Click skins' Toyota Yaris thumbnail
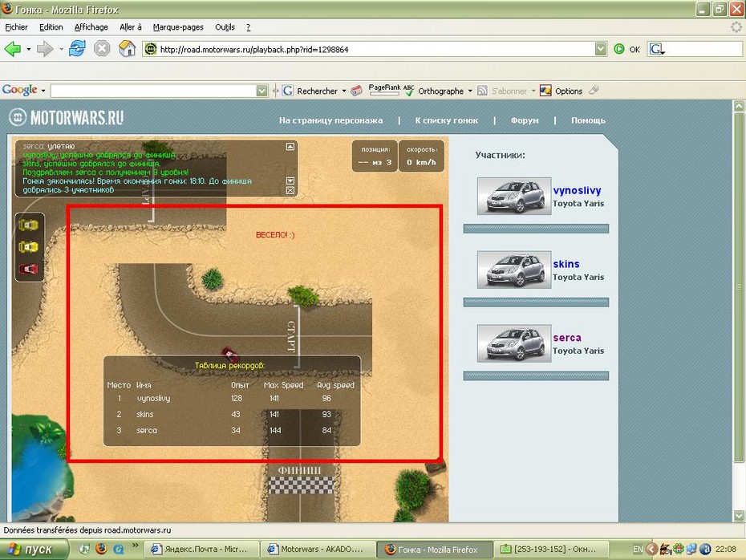This screenshot has height=560, width=746. pyautogui.click(x=514, y=270)
